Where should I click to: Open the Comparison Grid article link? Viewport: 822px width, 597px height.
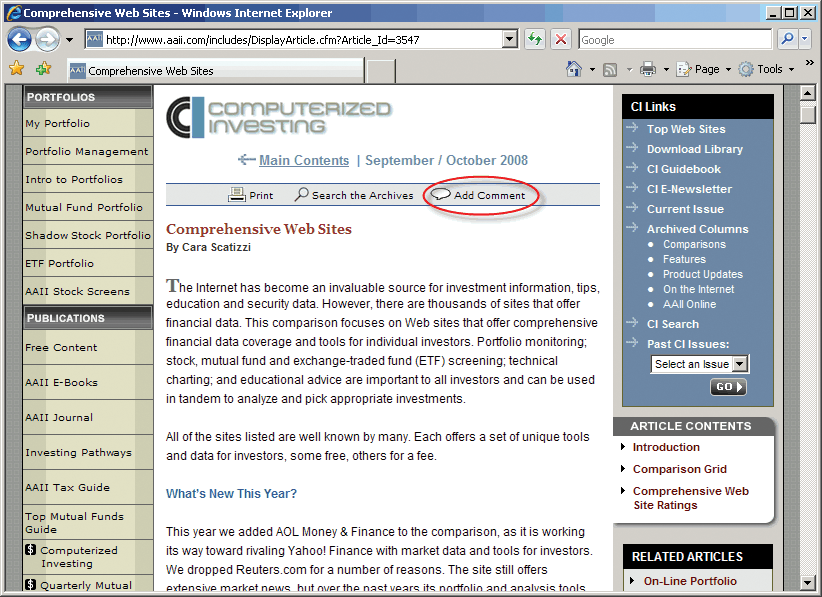pyautogui.click(x=679, y=468)
